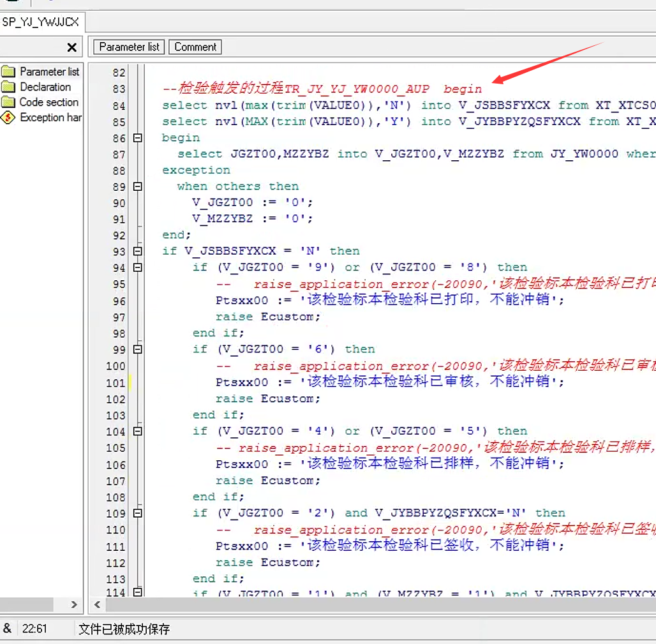Close the code contents side panel
The image size is (656, 644).
71,47
